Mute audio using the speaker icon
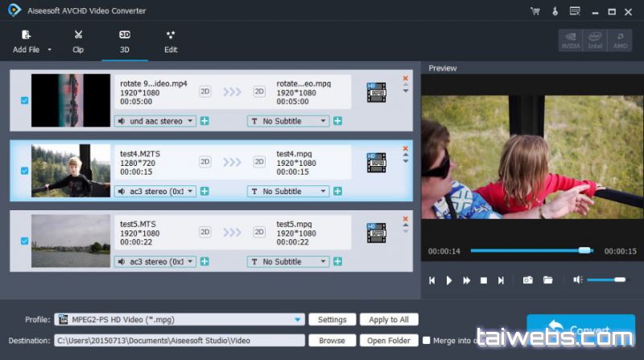644x360 pixels. pyautogui.click(x=577, y=280)
